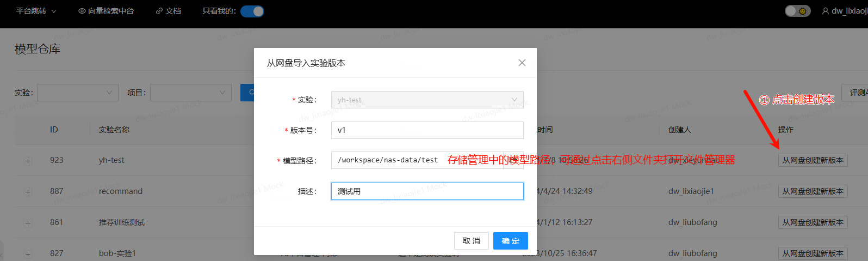Image resolution: width=868 pixels, height=261 pixels.
Task: Expand row 861 推荐训练测试 with plus icon
Action: (28, 223)
